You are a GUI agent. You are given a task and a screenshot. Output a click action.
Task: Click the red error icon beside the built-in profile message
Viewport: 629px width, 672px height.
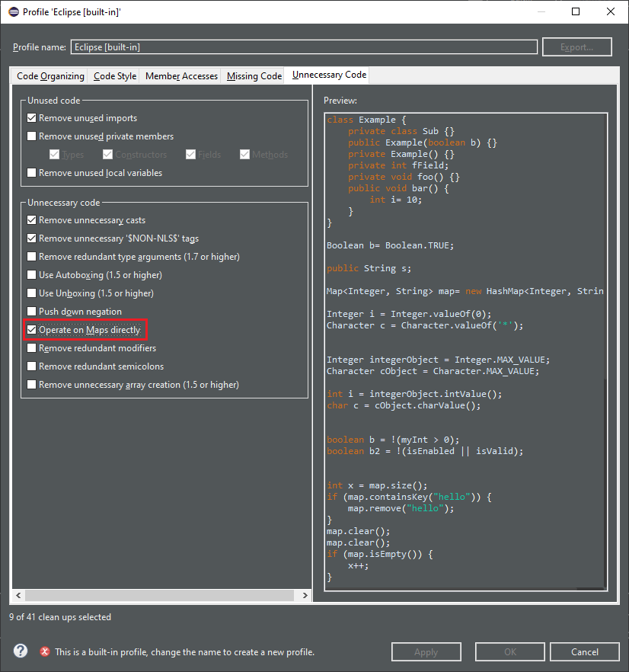tap(45, 651)
